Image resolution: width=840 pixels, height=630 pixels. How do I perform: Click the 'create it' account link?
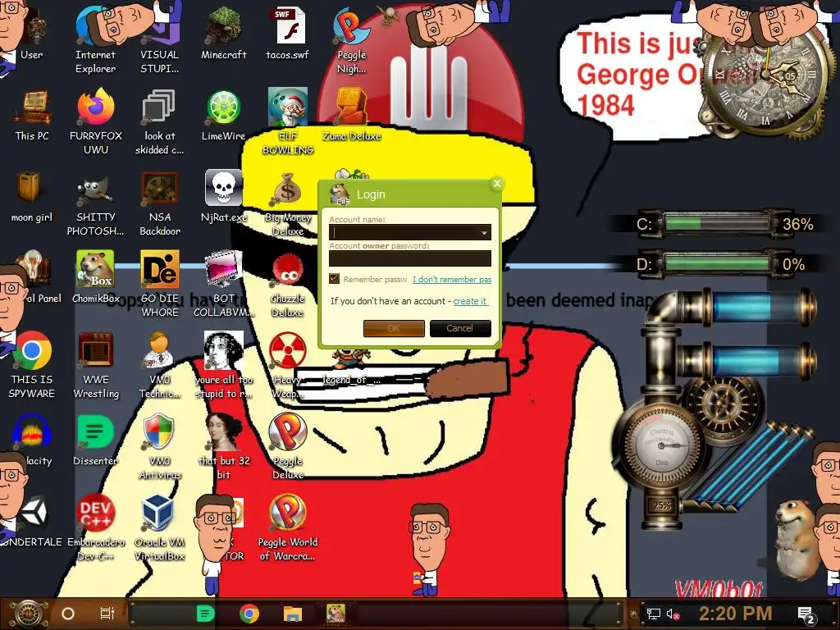[470, 301]
